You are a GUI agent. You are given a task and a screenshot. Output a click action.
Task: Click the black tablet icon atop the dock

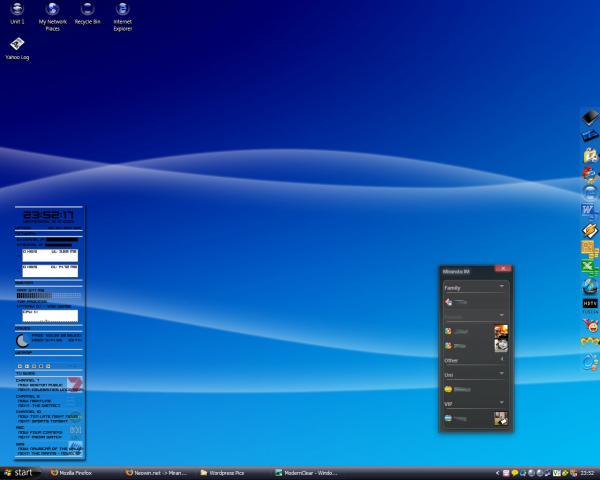(x=590, y=117)
